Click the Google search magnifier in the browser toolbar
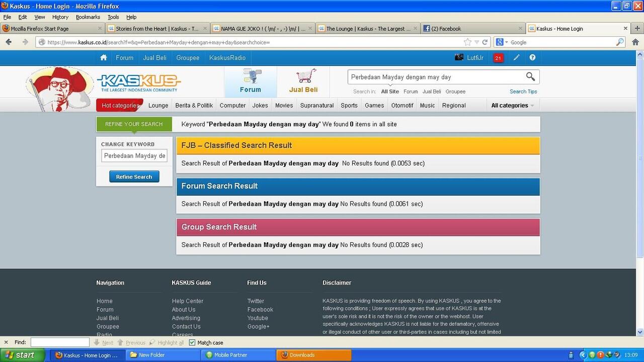 pos(620,42)
